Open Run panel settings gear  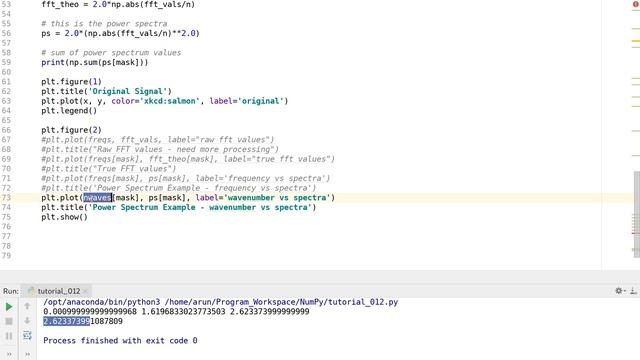click(619, 291)
